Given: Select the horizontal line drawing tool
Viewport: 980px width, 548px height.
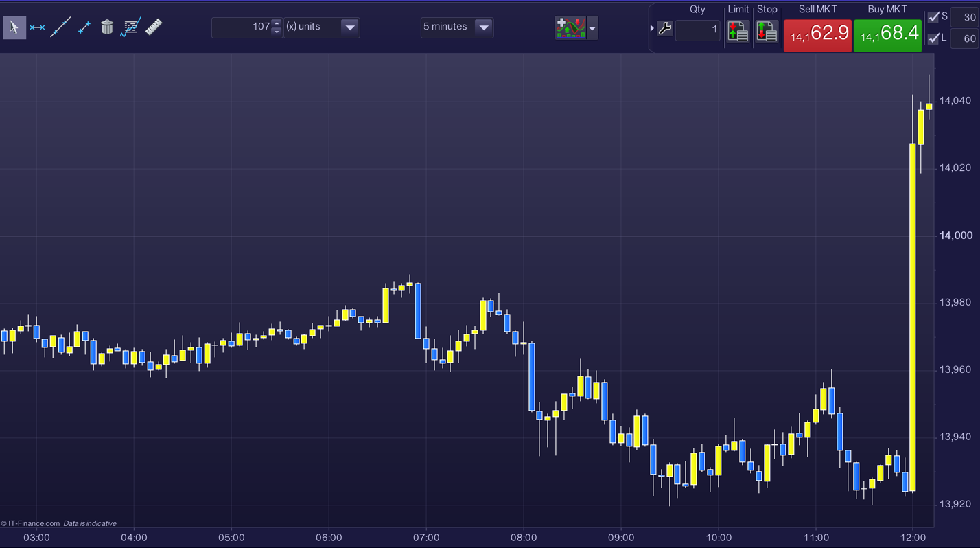Looking at the screenshot, I should [37, 27].
